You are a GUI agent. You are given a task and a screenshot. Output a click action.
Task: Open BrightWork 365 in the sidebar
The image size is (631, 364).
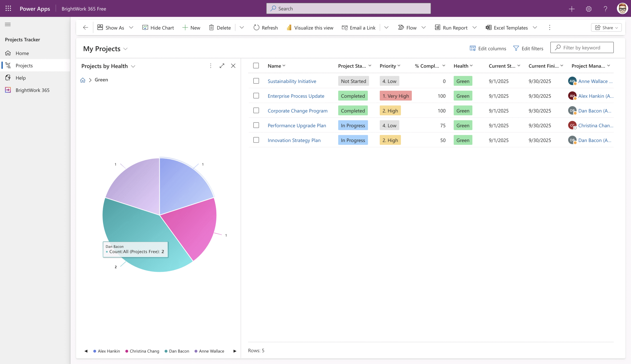click(32, 90)
